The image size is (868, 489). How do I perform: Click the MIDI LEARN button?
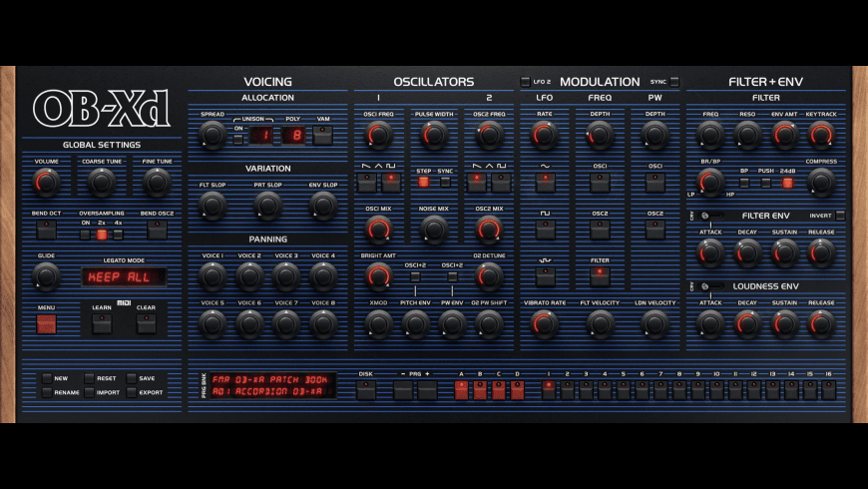coord(102,323)
